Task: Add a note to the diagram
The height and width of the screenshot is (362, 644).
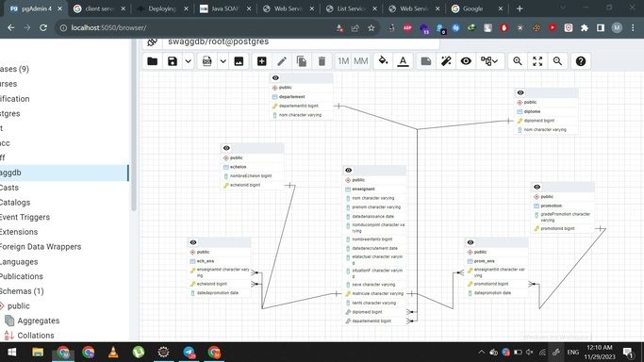Action: click(x=426, y=61)
